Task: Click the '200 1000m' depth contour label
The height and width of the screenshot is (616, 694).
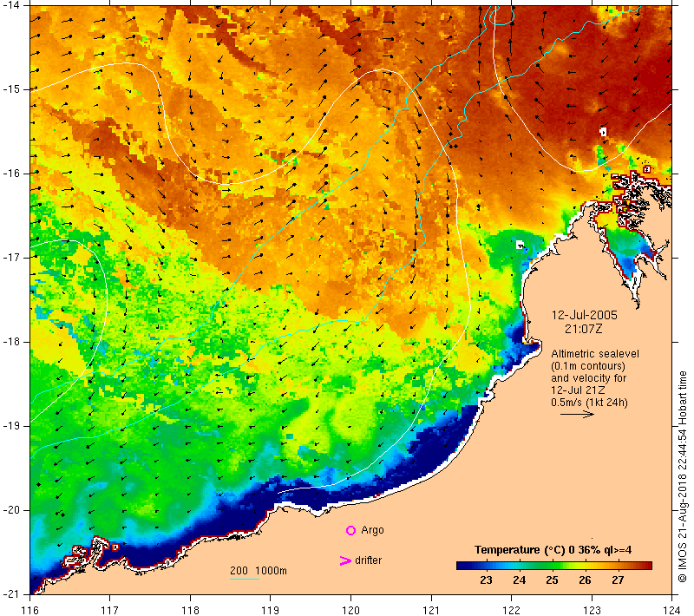Action: (x=258, y=571)
